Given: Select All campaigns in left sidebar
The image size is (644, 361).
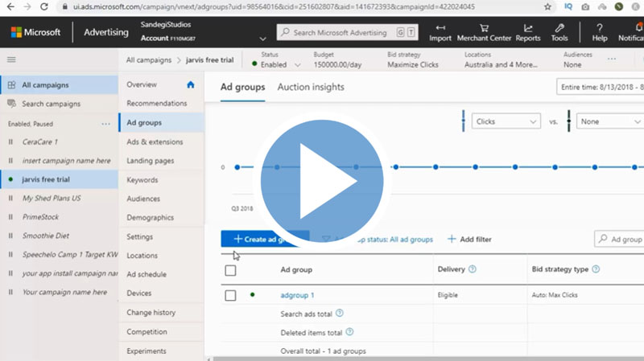Looking at the screenshot, I should pos(59,85).
